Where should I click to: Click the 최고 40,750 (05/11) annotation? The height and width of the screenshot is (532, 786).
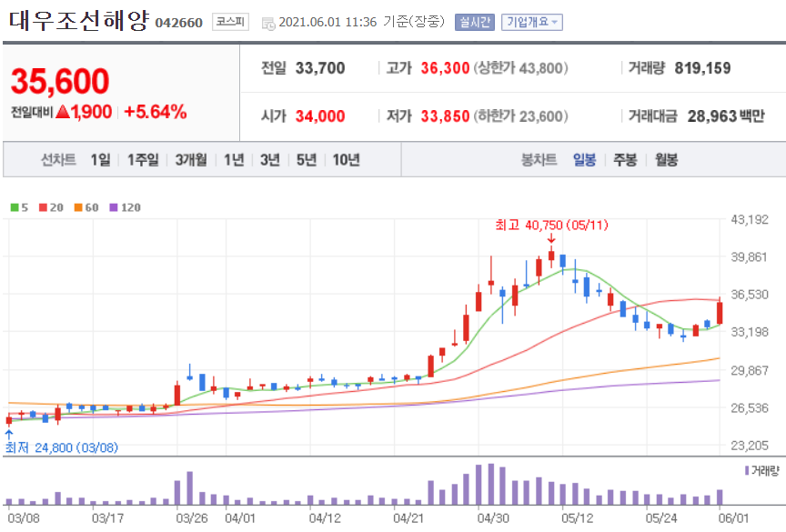click(551, 225)
